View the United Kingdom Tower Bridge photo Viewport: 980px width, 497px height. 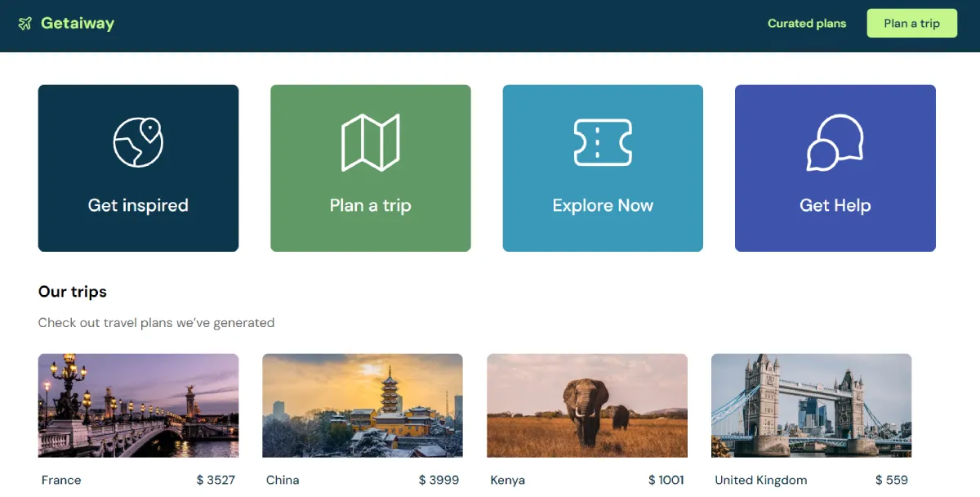[x=811, y=405]
